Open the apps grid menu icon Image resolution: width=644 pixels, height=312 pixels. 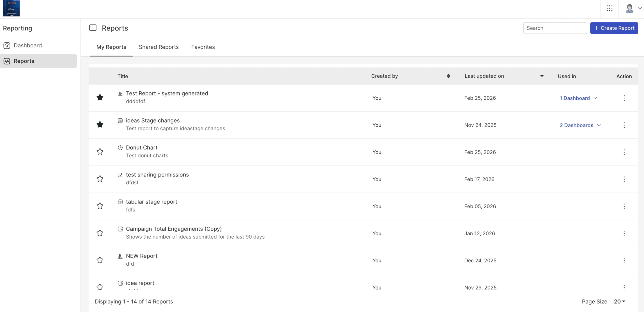point(609,8)
